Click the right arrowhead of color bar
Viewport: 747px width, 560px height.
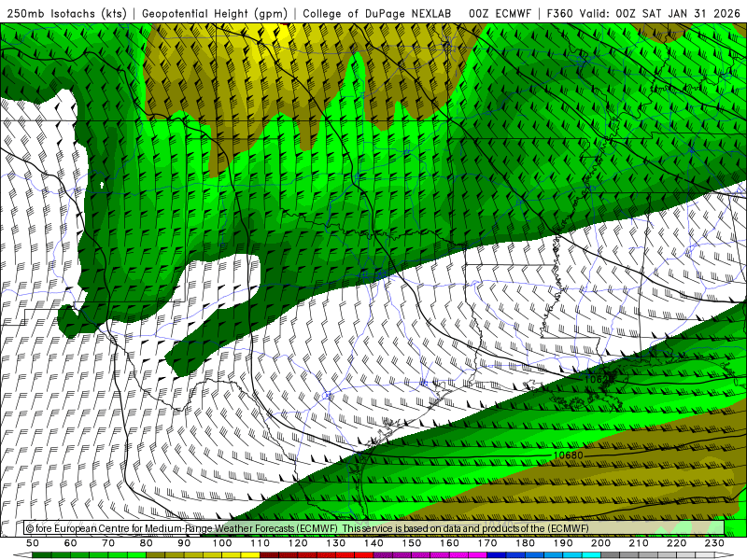(725, 555)
